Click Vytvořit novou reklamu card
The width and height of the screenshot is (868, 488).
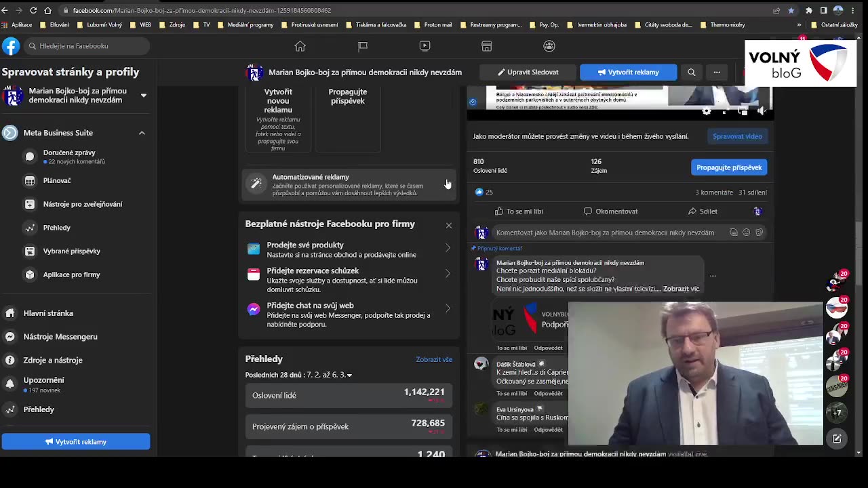278,119
